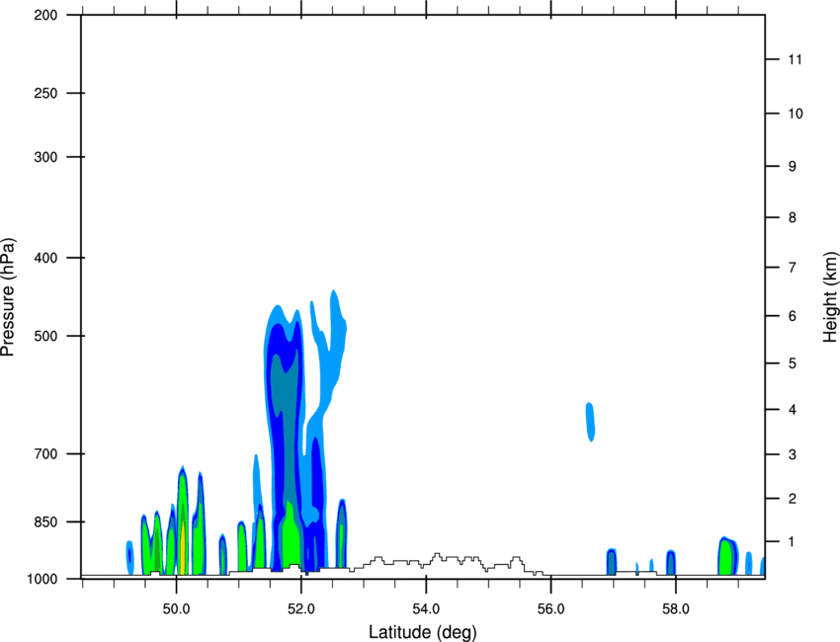Select the 700 pressure tick label

[46, 453]
